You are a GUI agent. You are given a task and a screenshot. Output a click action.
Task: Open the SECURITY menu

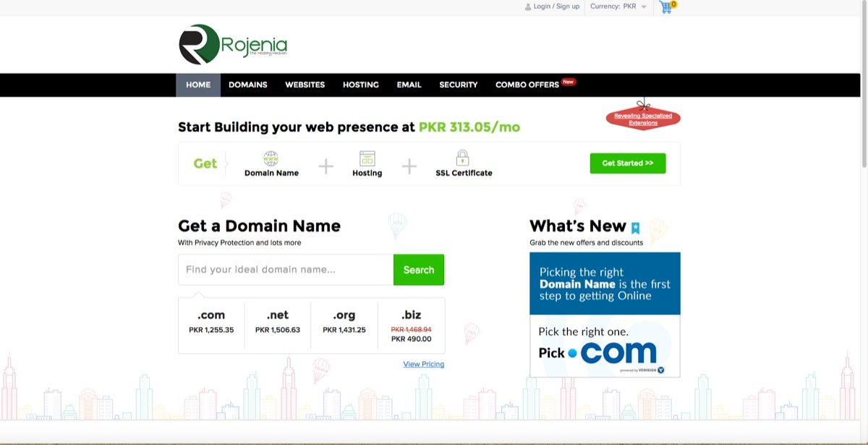459,85
